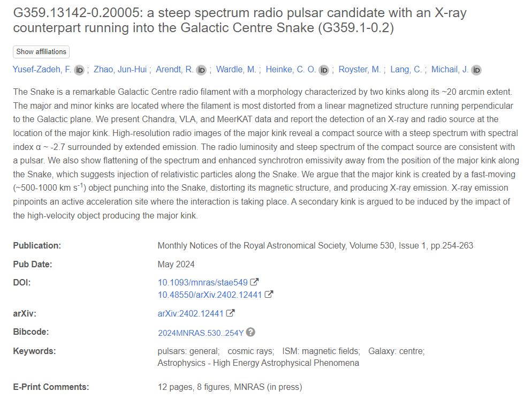Screen dimensions: 532x406
Task: Click keyword 'ISM: magnetic fields'
Action: (x=321, y=351)
